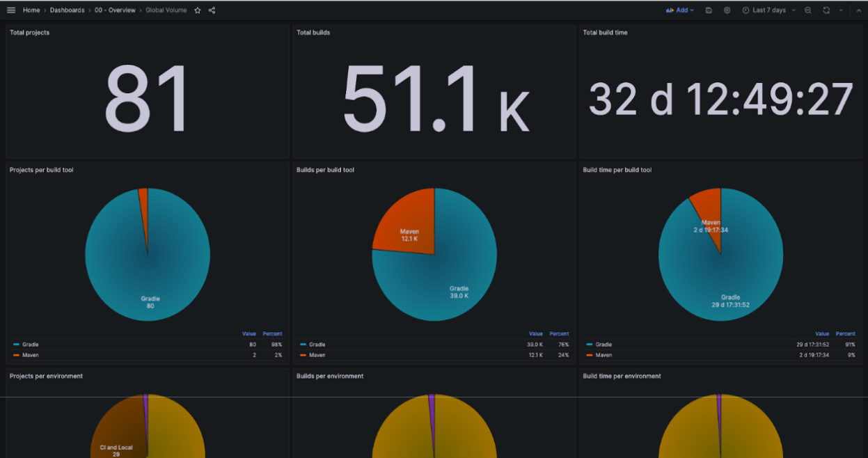Save the dashboard with the disk icon
868x458 pixels.
pos(709,10)
